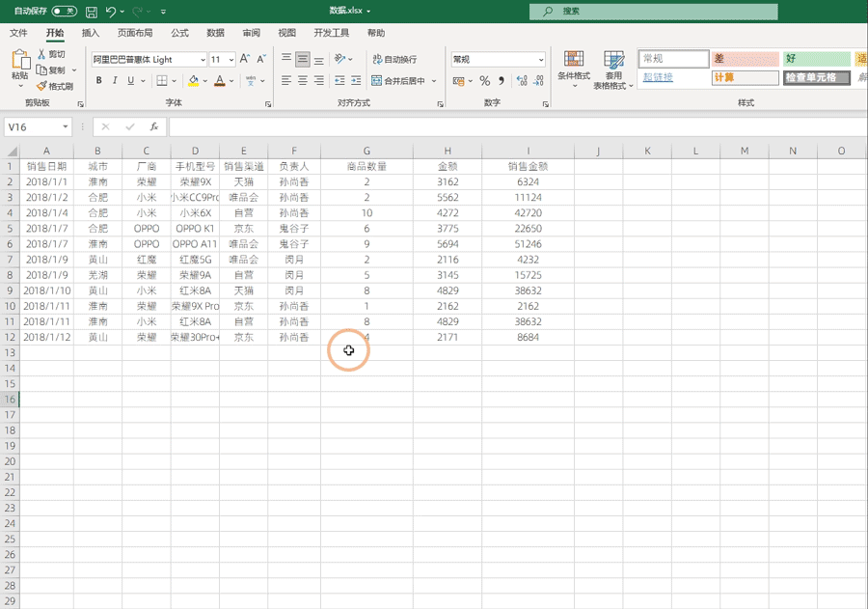Open the number format 常规 combo box
This screenshot has width=868, height=609.
(x=499, y=59)
